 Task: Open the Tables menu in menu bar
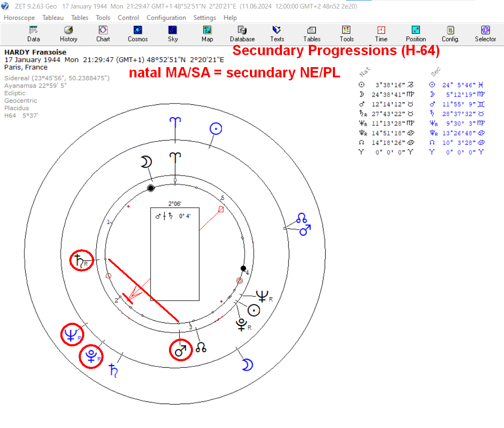[x=80, y=18]
